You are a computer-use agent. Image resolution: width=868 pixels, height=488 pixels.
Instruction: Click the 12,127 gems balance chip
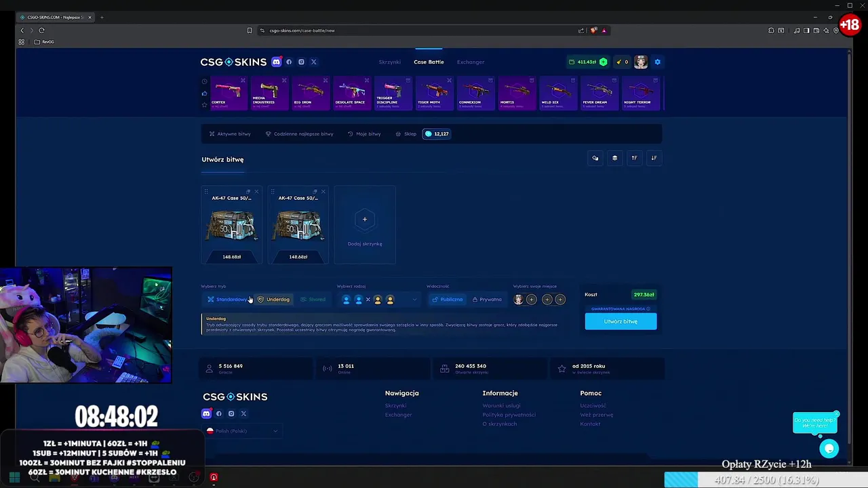436,134
